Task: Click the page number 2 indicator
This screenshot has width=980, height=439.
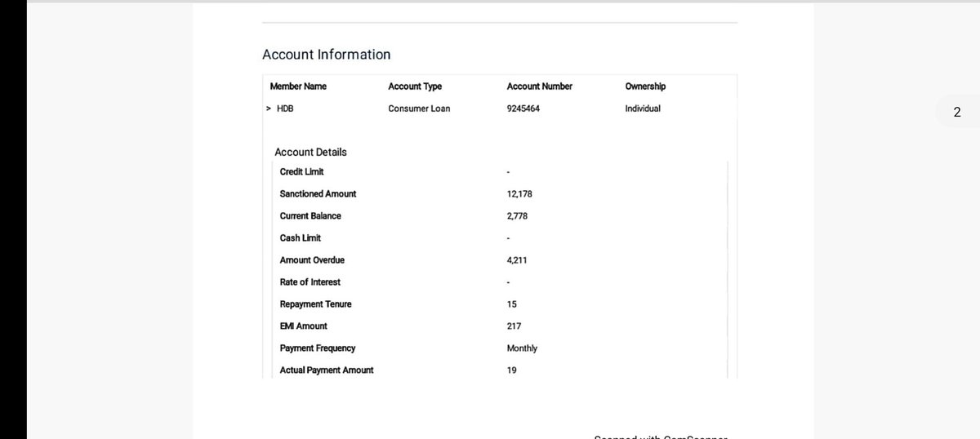Action: click(x=956, y=113)
